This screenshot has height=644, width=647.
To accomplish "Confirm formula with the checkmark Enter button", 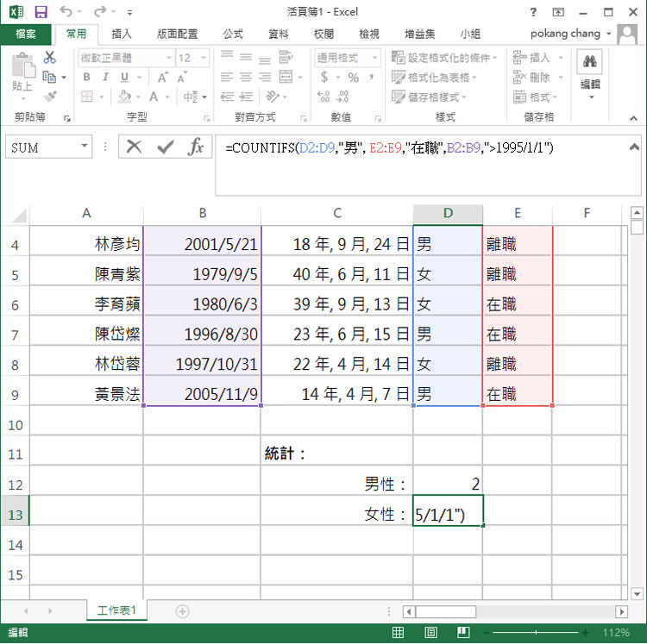I will click(x=165, y=147).
